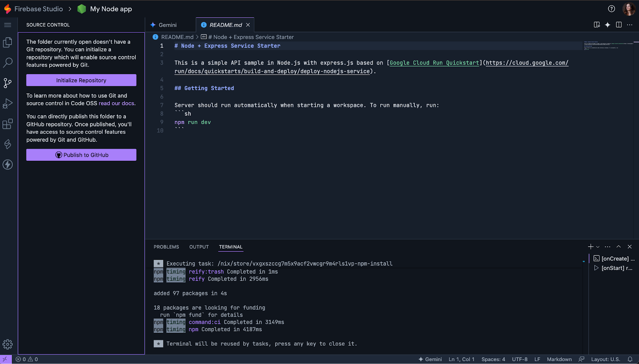Open Gemini from the status bar
Viewport: 639px width, 364px height.
430,359
